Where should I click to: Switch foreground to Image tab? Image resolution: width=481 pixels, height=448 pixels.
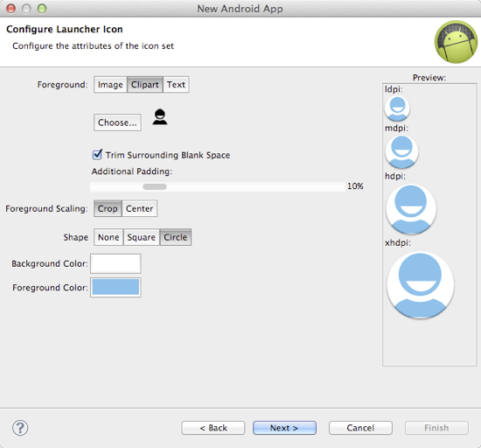coord(110,85)
